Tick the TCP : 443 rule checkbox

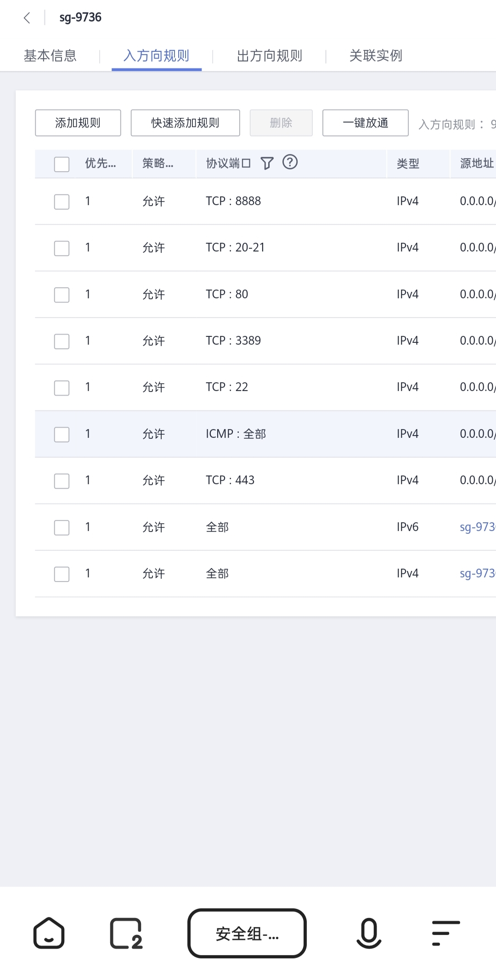point(62,481)
